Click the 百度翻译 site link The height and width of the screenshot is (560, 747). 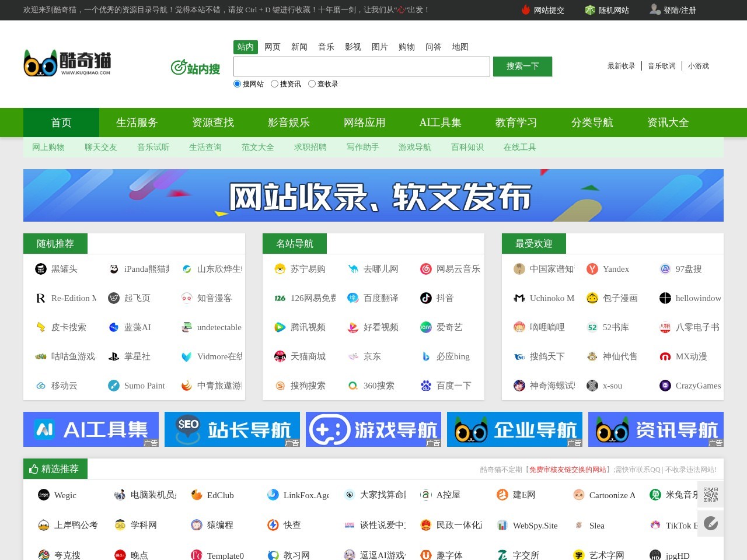pyautogui.click(x=381, y=298)
